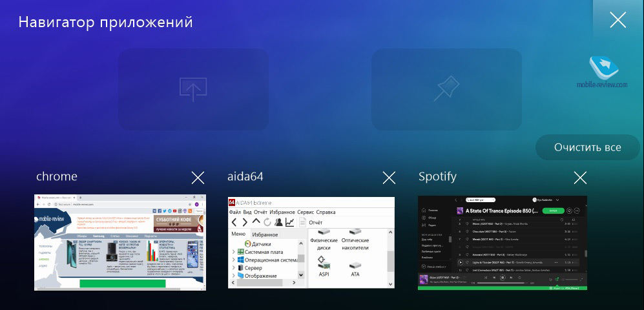Open Сервис menu in AIDA64 preview
The image size is (644, 310).
(x=306, y=212)
